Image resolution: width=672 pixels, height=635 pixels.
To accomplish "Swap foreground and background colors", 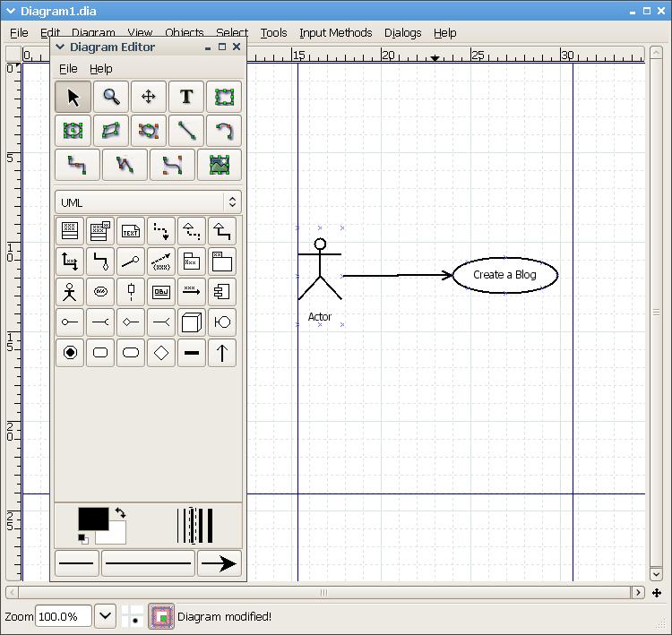I will coord(120,512).
